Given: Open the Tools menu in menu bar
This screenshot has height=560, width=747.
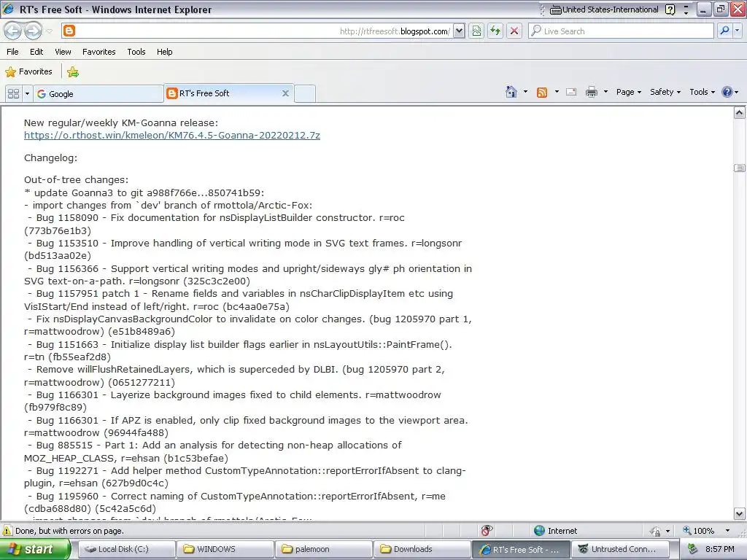Looking at the screenshot, I should click(x=136, y=52).
